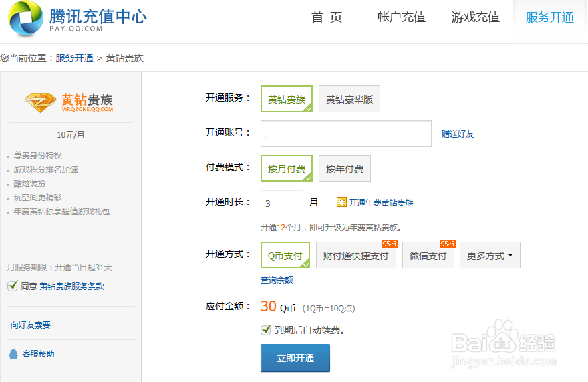588x382 pixels.
Task: Toggle the 同意黄钻贵族服务条款 checkbox
Action: pos(13,286)
